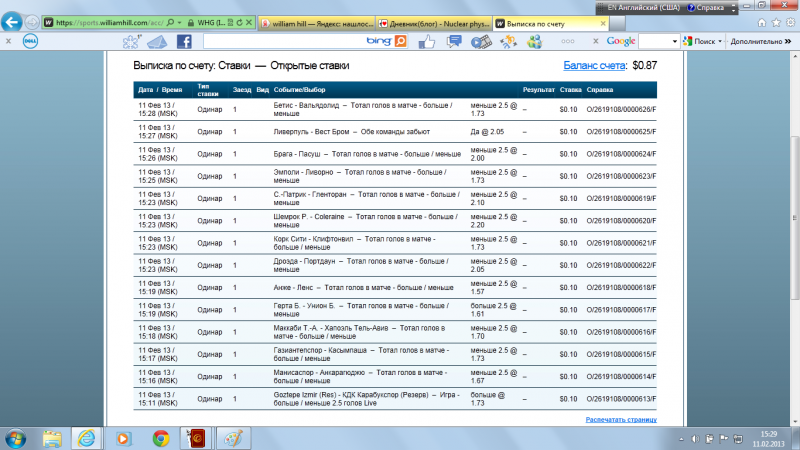The height and width of the screenshot is (450, 800).
Task: Click the Да @ 2.05 selection
Action: [x=487, y=132]
